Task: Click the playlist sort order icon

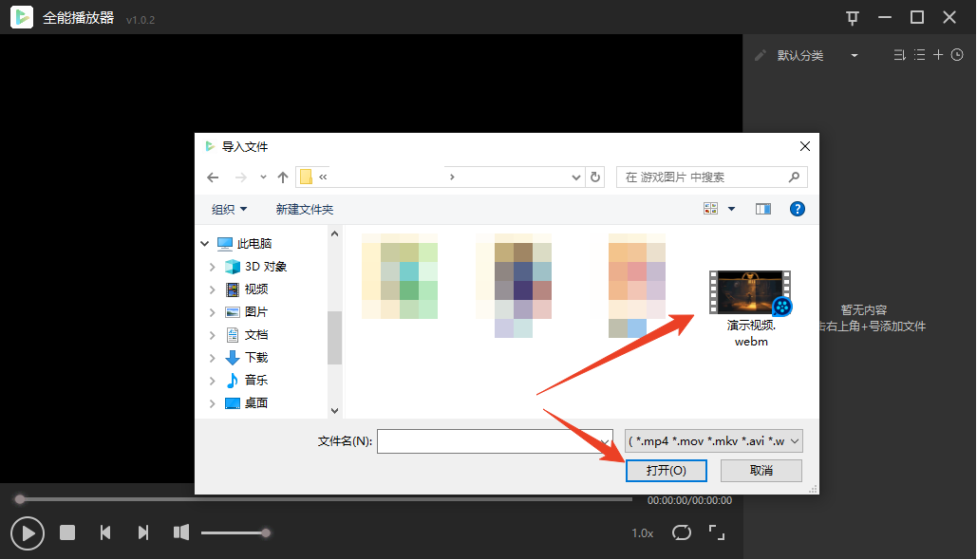Action: coord(900,55)
